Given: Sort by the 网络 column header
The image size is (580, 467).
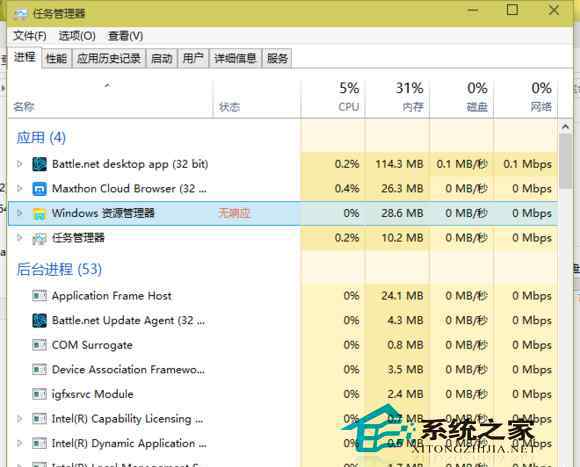Looking at the screenshot, I should (526, 99).
